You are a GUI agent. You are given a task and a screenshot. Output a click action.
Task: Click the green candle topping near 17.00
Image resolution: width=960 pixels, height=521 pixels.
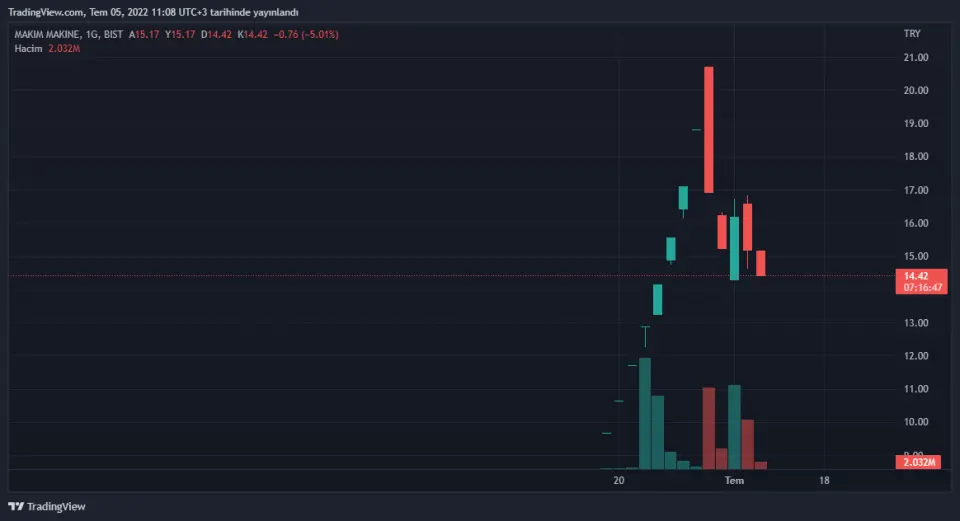683,197
